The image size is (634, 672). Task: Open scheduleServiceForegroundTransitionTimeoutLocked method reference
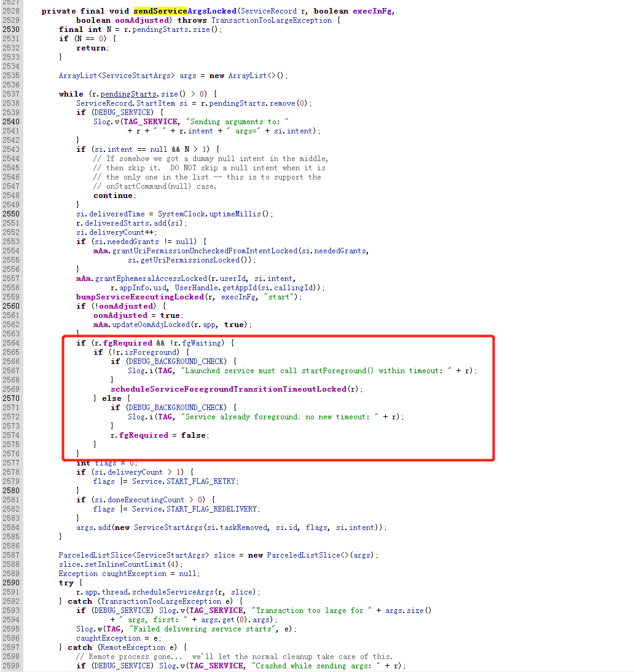(x=229, y=389)
